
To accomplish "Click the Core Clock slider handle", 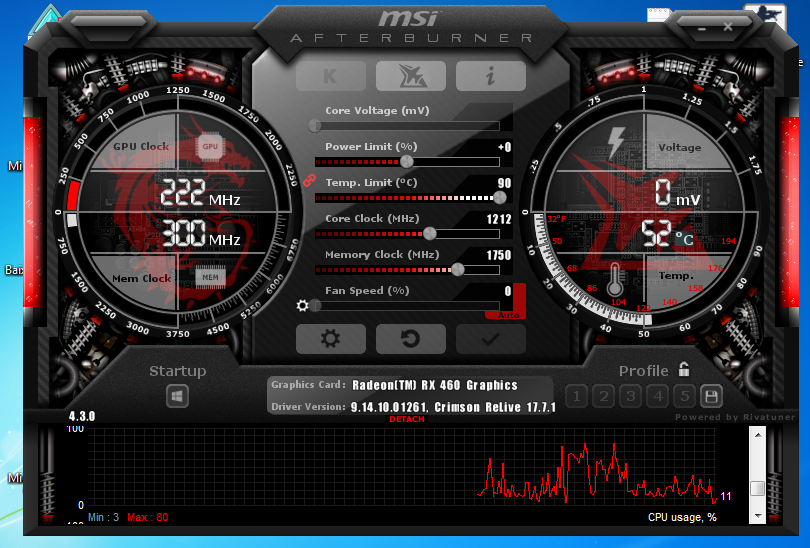I will pyautogui.click(x=430, y=233).
